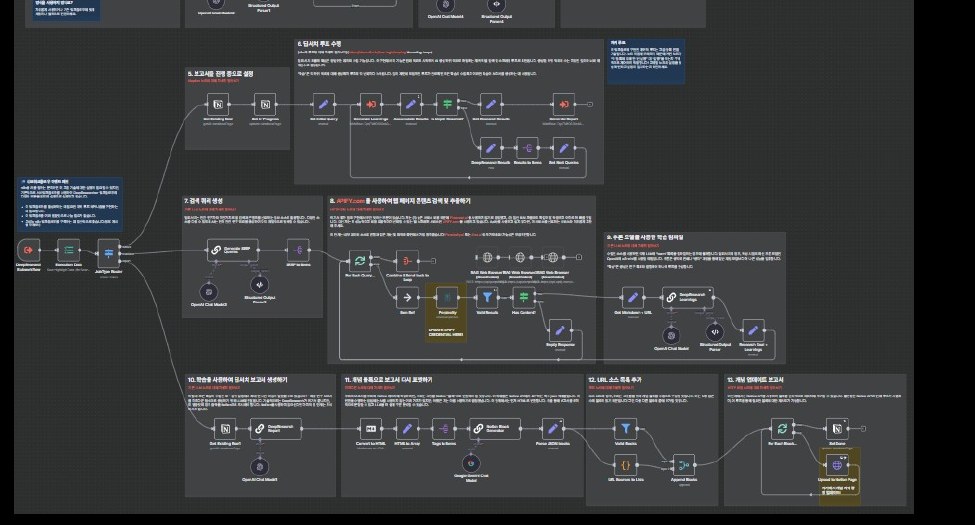975x525 pixels.
Task: Open the Tags to Items node
Action: coord(444,429)
